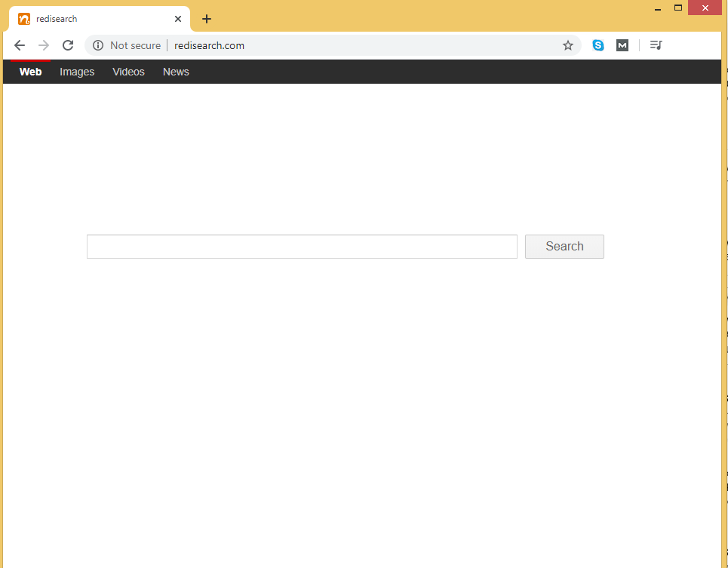Open the Skype extension icon

point(598,45)
